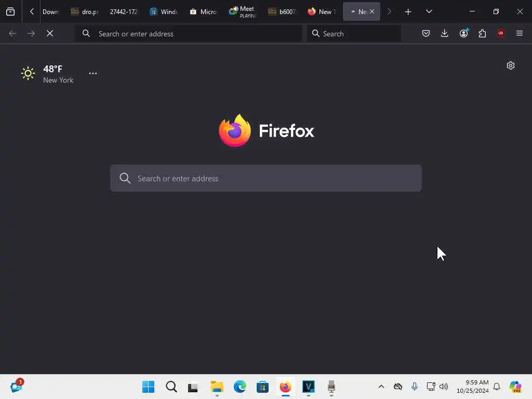Stop loading the page

click(50, 33)
